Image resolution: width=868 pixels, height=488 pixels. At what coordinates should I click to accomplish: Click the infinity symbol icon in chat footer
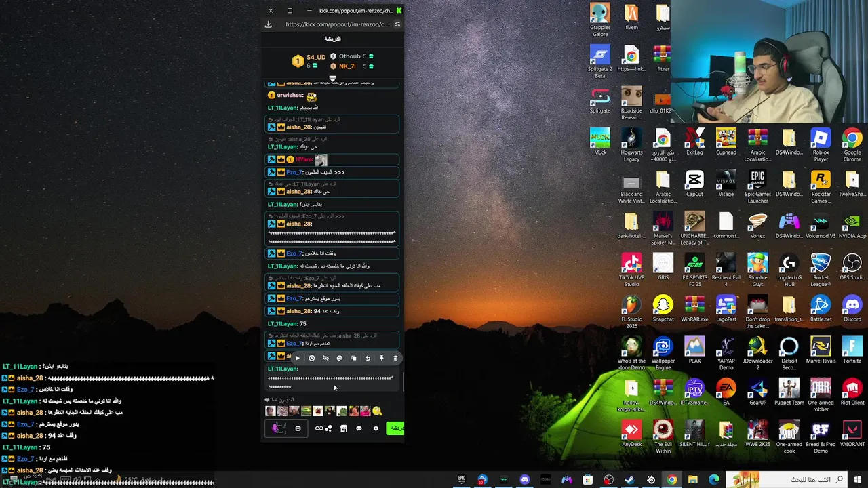coord(319,428)
